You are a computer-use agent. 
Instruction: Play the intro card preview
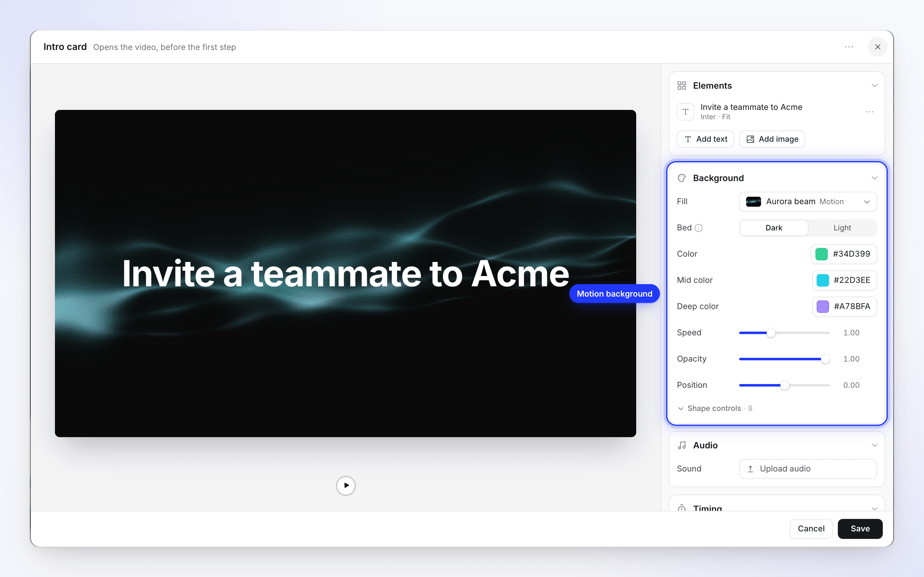346,486
